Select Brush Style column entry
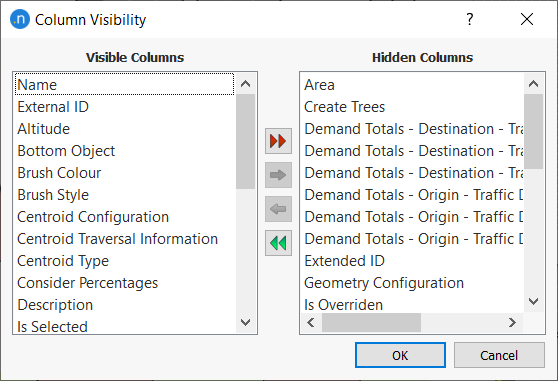The image size is (558, 381). [125, 195]
